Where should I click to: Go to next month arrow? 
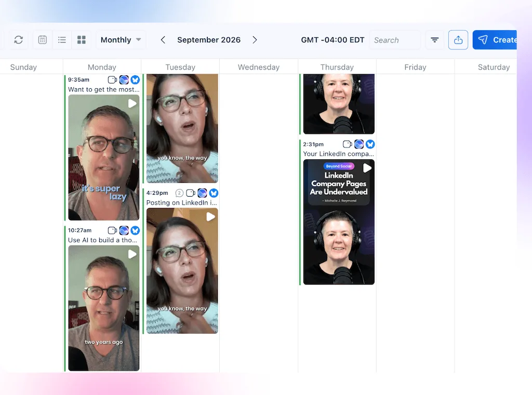[255, 40]
